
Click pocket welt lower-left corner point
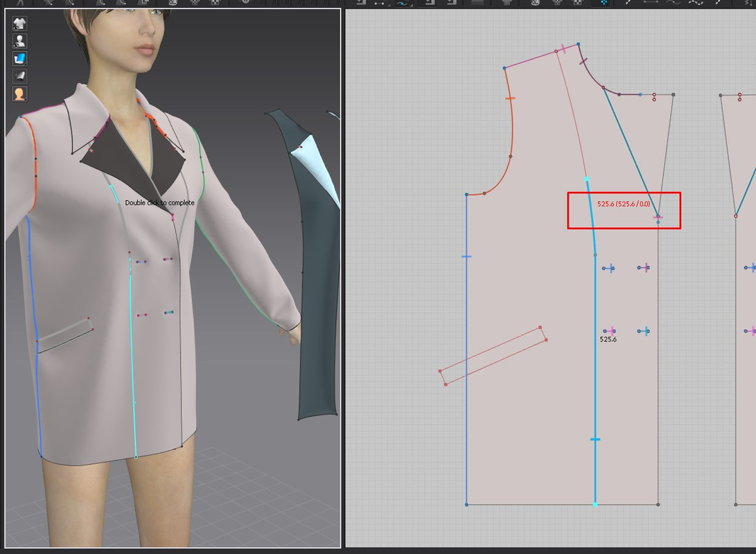(446, 384)
